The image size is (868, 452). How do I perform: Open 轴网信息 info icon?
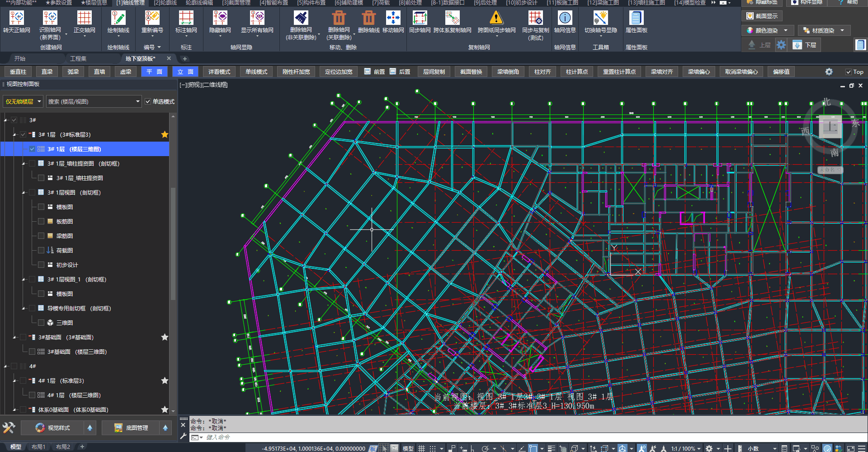click(565, 18)
